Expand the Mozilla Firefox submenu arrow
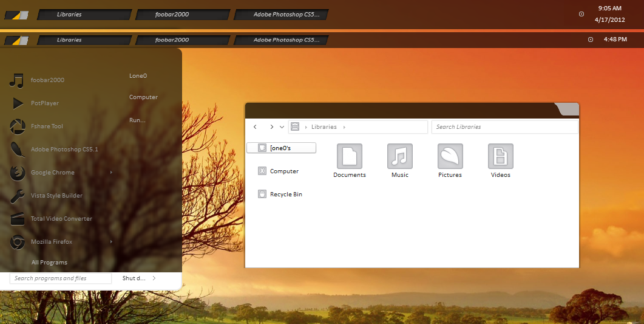 [x=111, y=242]
